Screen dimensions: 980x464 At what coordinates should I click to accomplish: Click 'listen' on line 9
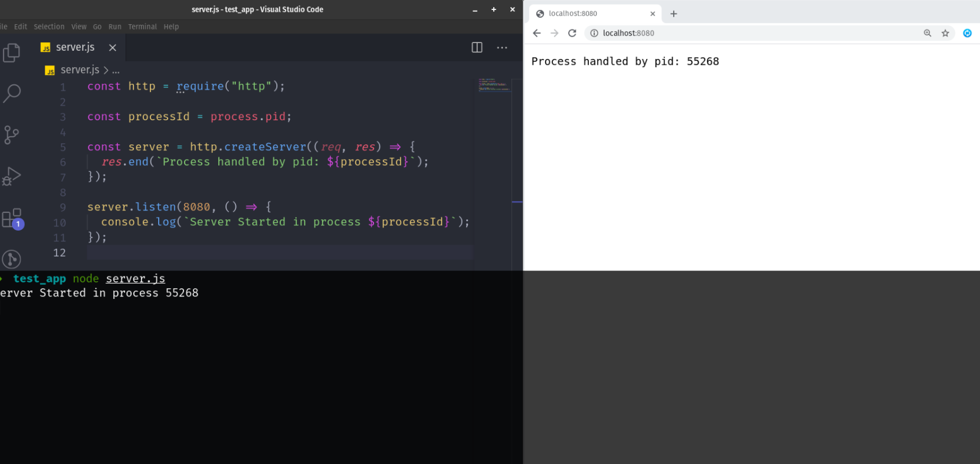click(156, 207)
